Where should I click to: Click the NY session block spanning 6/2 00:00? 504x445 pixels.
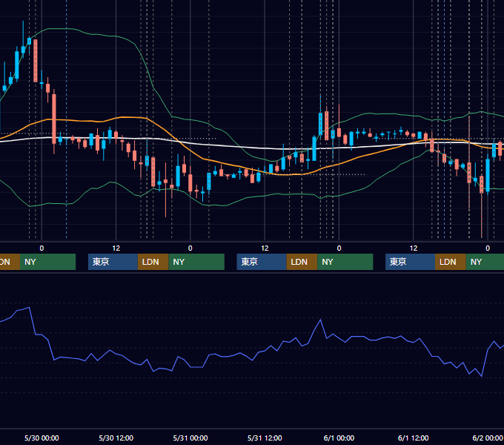(x=485, y=262)
